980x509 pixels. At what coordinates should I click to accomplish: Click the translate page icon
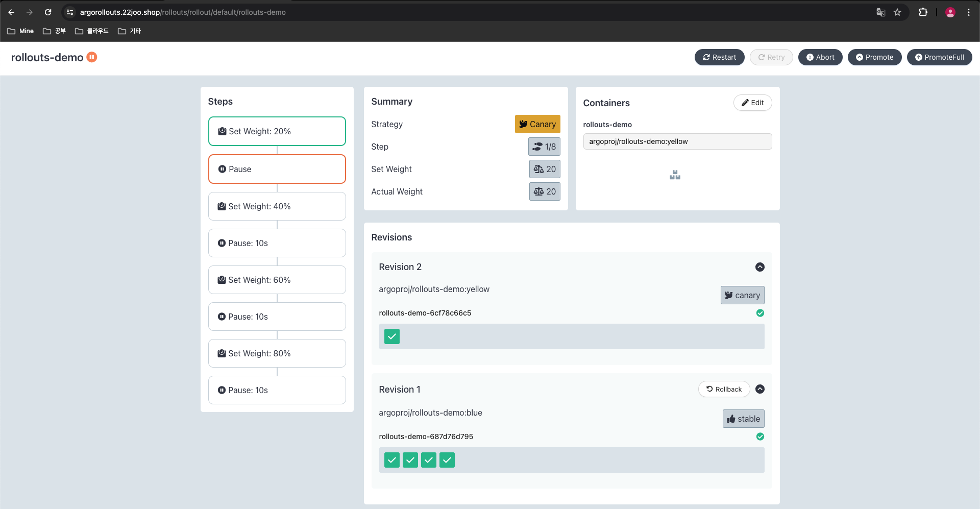click(880, 12)
